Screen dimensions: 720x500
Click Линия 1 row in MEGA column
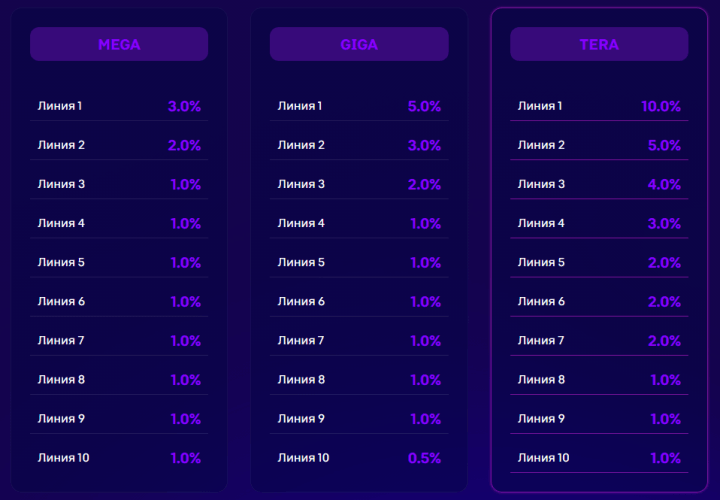[x=119, y=106]
